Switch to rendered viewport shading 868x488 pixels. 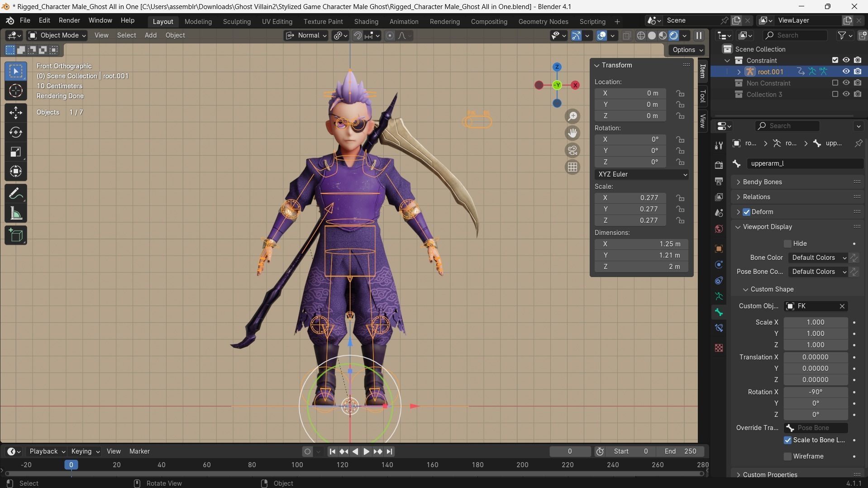[x=673, y=36]
